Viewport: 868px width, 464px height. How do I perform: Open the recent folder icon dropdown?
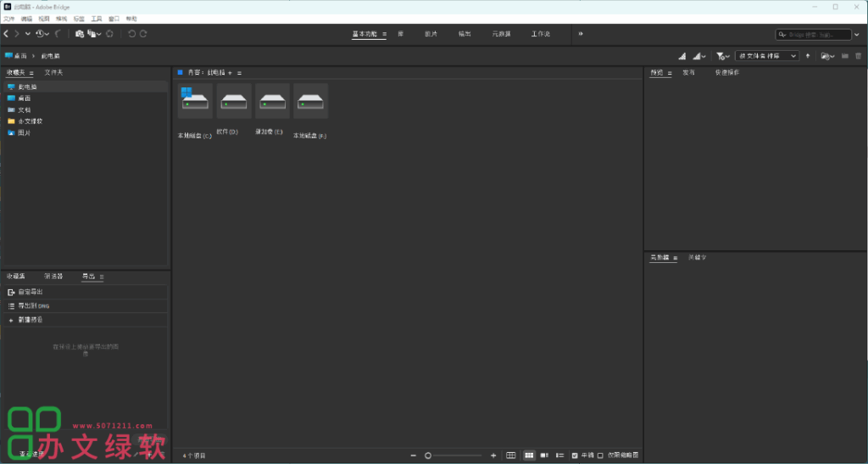pyautogui.click(x=827, y=56)
